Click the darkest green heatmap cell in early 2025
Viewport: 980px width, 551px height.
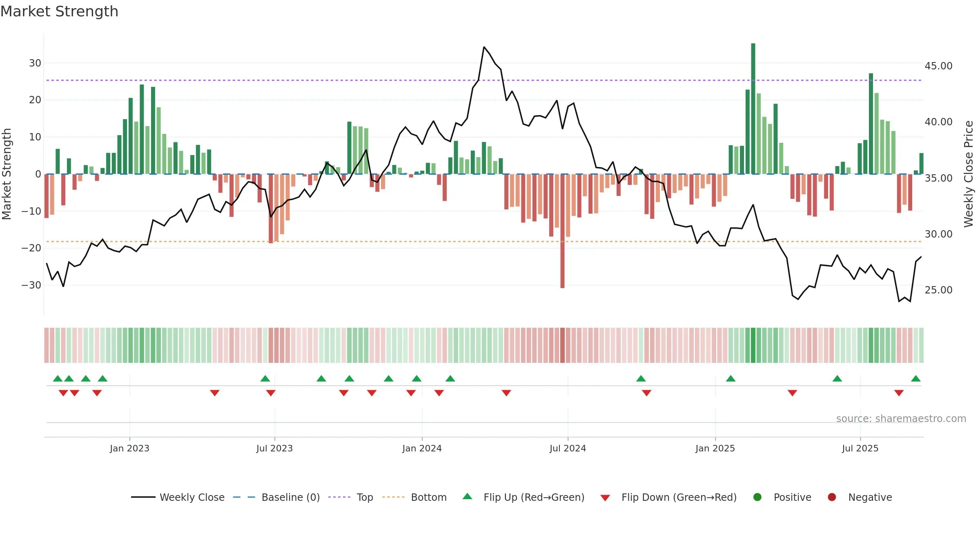753,345
